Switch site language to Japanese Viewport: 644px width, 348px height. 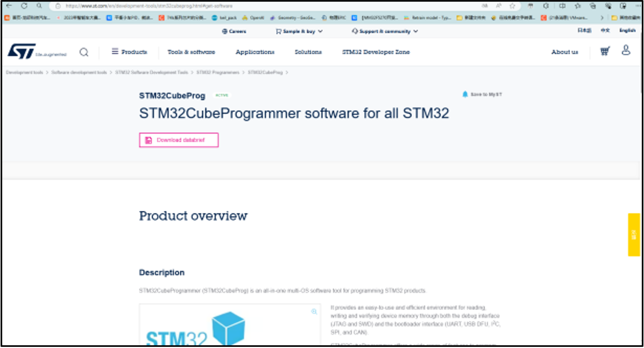click(x=584, y=31)
